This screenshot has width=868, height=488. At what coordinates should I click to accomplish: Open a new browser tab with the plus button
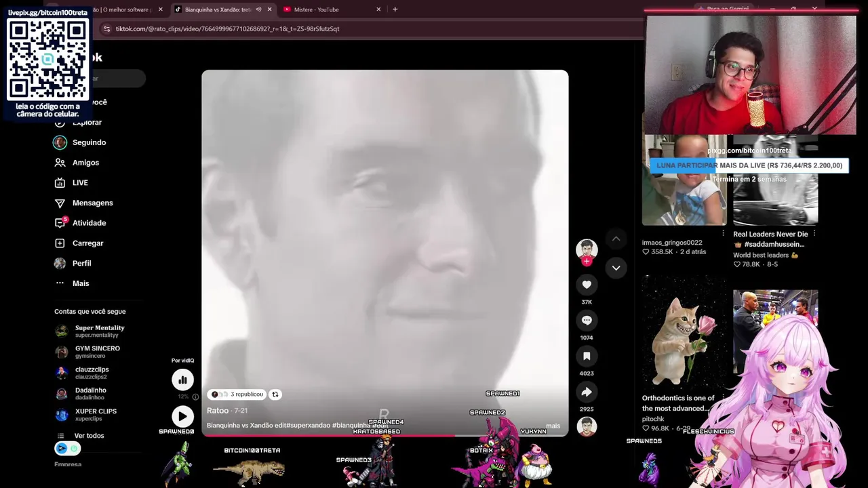pos(395,9)
